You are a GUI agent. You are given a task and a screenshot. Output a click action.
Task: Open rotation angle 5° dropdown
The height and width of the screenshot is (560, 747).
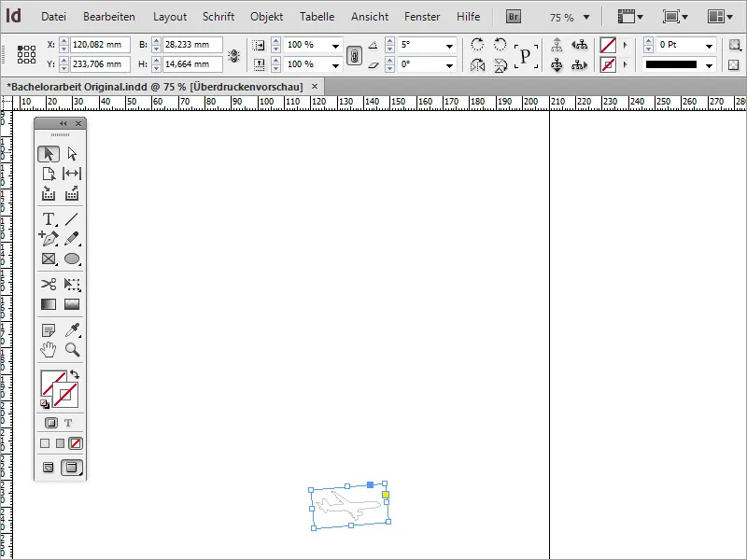(x=449, y=46)
